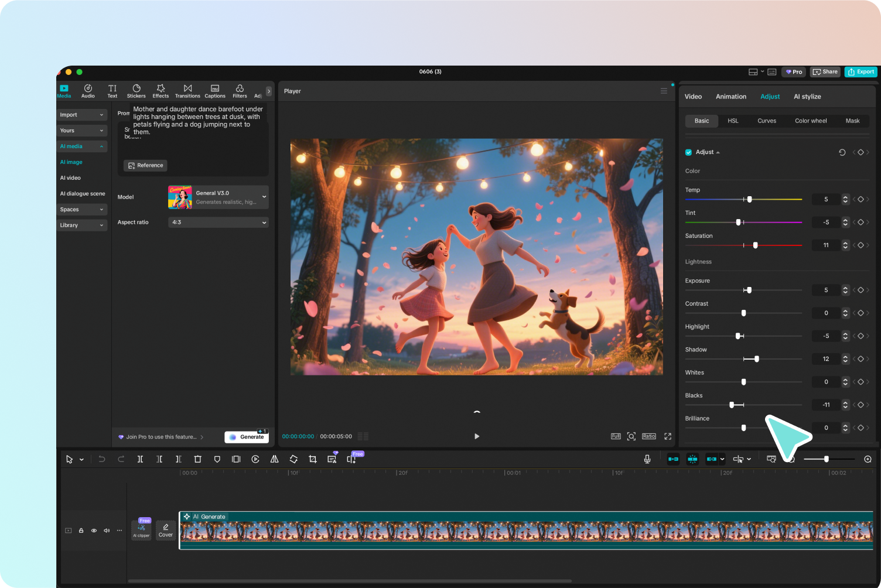Viewport: 881px width, 588px height.
Task: Open the Aspect ratio 4:3 dropdown
Action: [x=218, y=223]
